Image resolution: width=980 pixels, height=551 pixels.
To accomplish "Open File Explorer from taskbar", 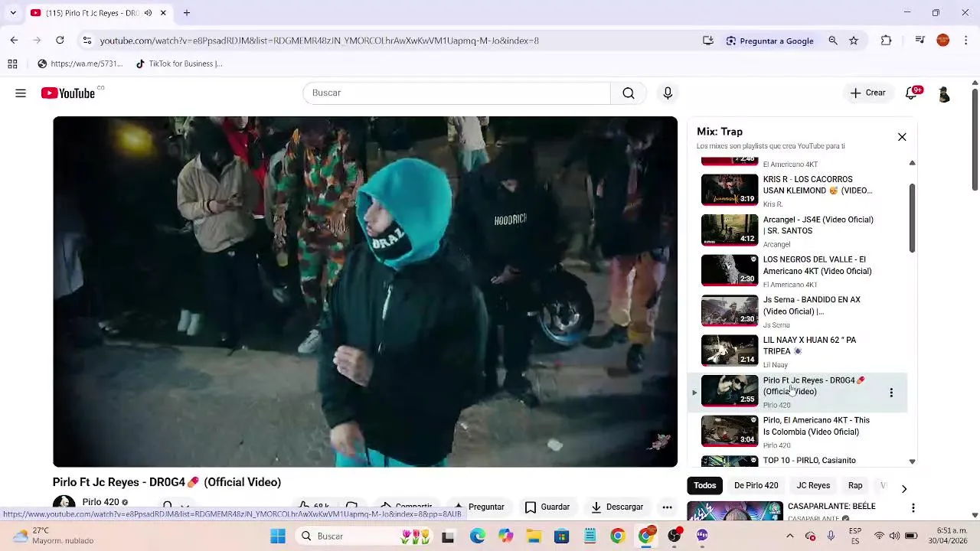I will 534,536.
